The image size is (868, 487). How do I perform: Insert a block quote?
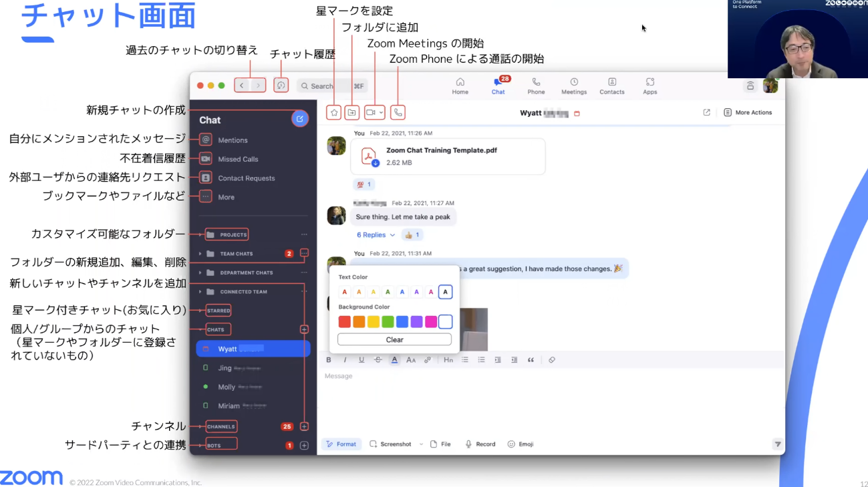[x=531, y=360]
